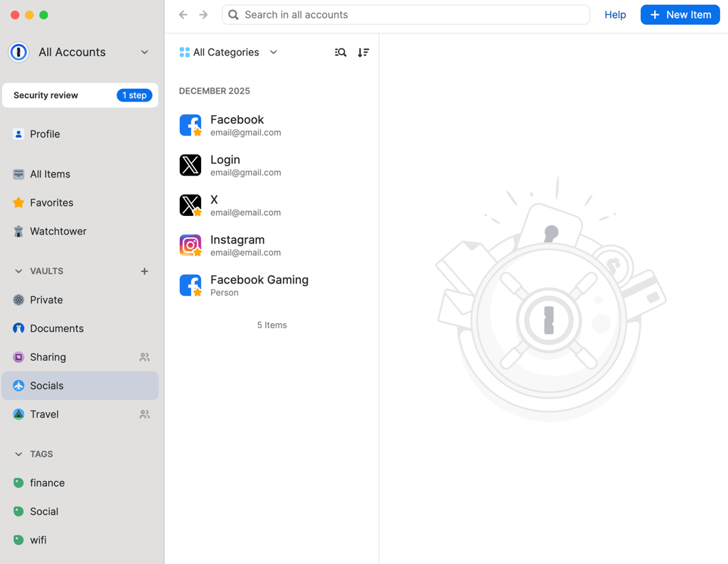Open the Security review card
Screen dimensions: 728x564
pos(80,95)
